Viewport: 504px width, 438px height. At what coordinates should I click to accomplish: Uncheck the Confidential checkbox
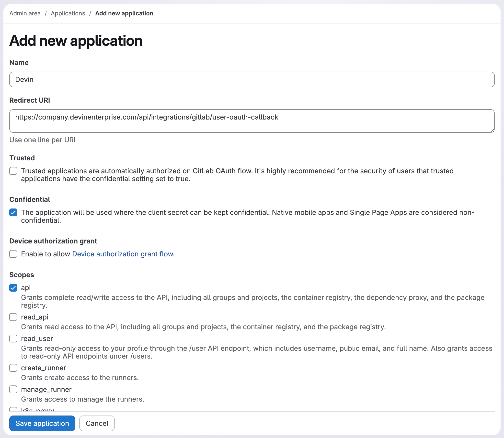[13, 212]
